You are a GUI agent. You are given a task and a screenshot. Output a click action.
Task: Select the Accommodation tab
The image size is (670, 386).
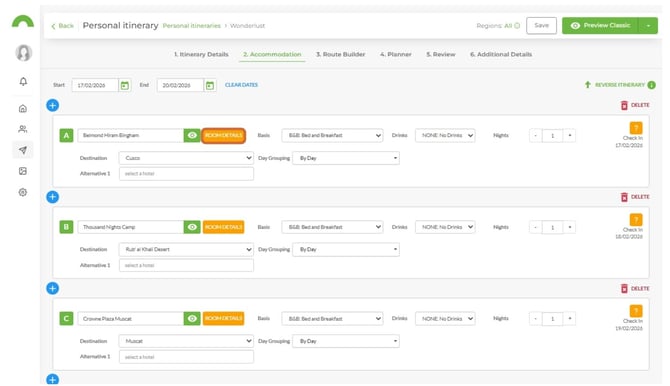point(272,54)
